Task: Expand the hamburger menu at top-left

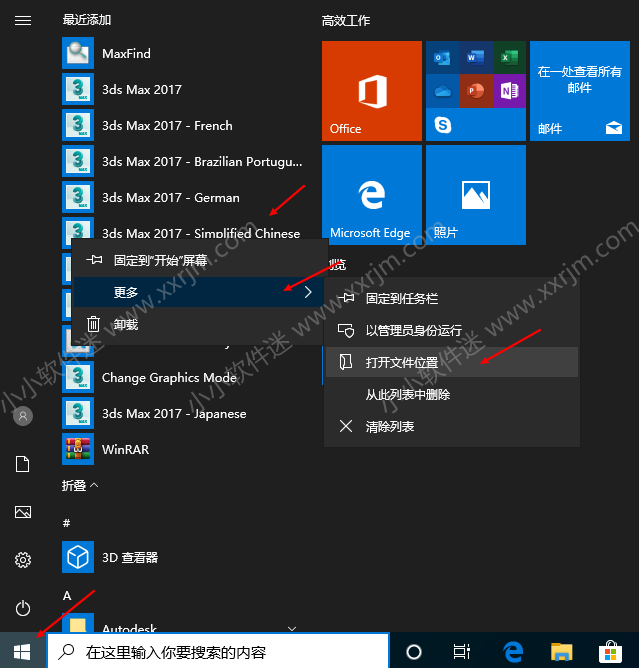Action: click(x=23, y=20)
